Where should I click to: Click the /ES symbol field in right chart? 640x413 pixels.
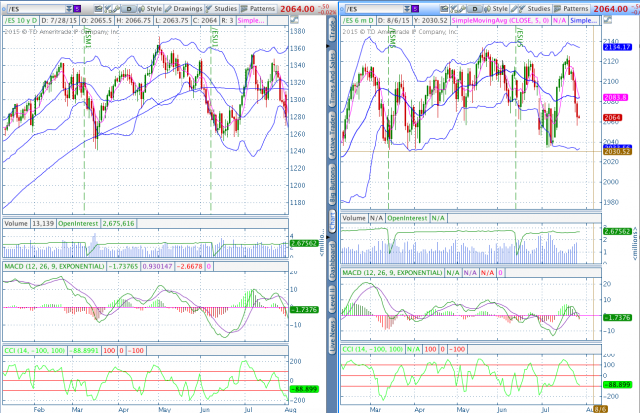pyautogui.click(x=374, y=9)
